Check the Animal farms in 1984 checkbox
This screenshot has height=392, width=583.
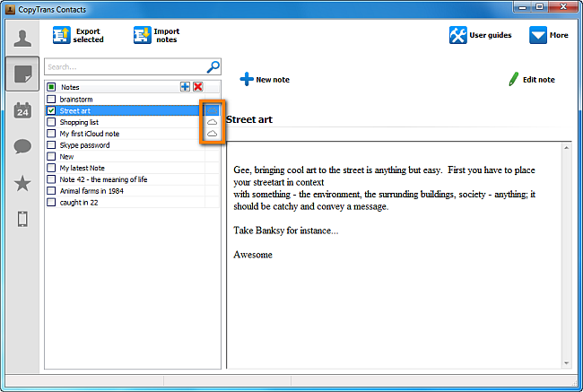click(x=51, y=191)
